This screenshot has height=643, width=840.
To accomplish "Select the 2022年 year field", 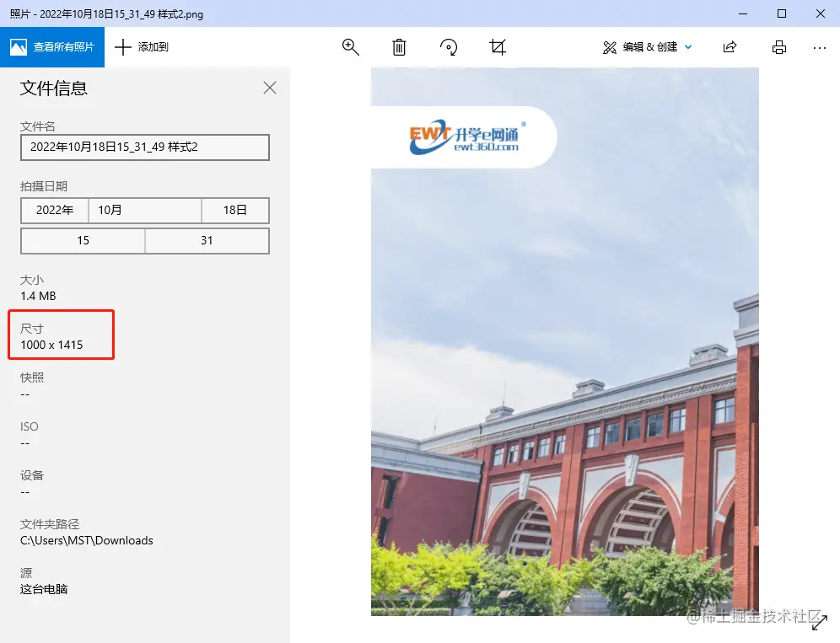I will tap(55, 211).
